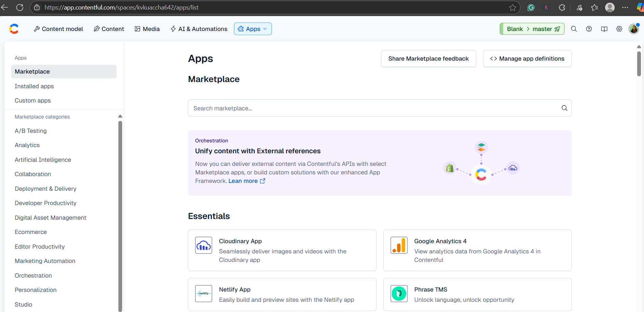Click the browser back arrow
Viewport: 644px width, 312px height.
click(x=4, y=7)
